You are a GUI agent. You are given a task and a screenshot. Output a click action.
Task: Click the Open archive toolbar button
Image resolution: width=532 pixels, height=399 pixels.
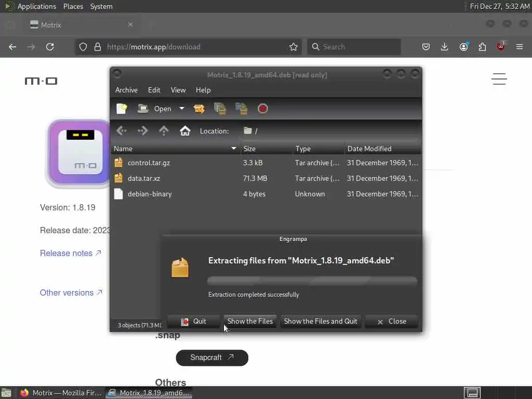pos(155,109)
